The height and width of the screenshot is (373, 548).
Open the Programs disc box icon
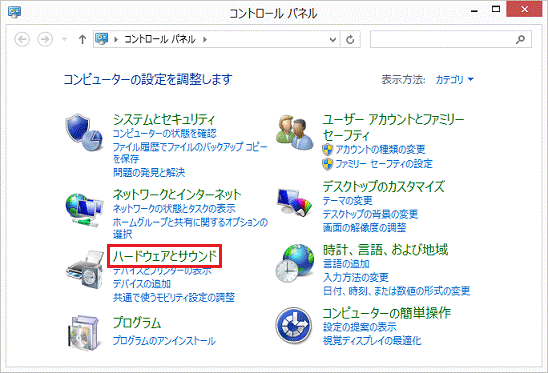pos(85,333)
